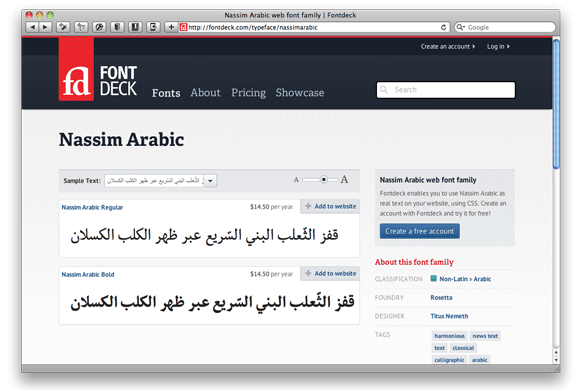Click Add to website for Nassim Arabic Regular
Screen dimensions: 580x390
click(x=330, y=206)
